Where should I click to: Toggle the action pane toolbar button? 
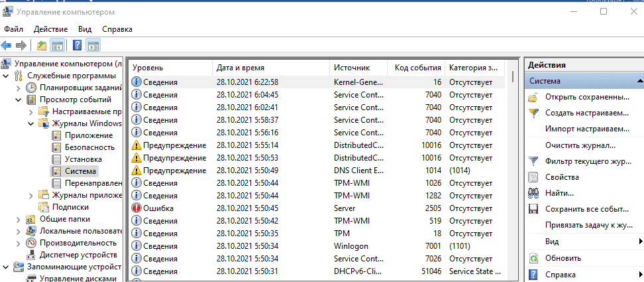93,46
